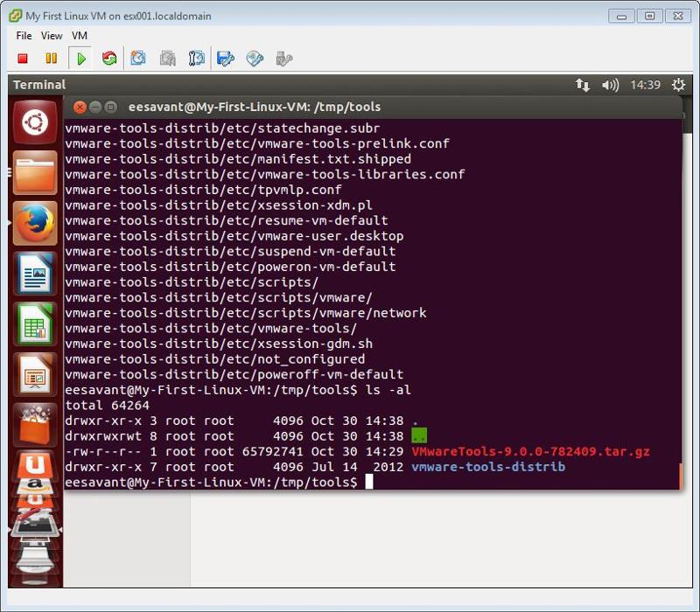Click the line ending in tpvmlp.conf
Viewport: 700px width, 612px height.
[203, 190]
